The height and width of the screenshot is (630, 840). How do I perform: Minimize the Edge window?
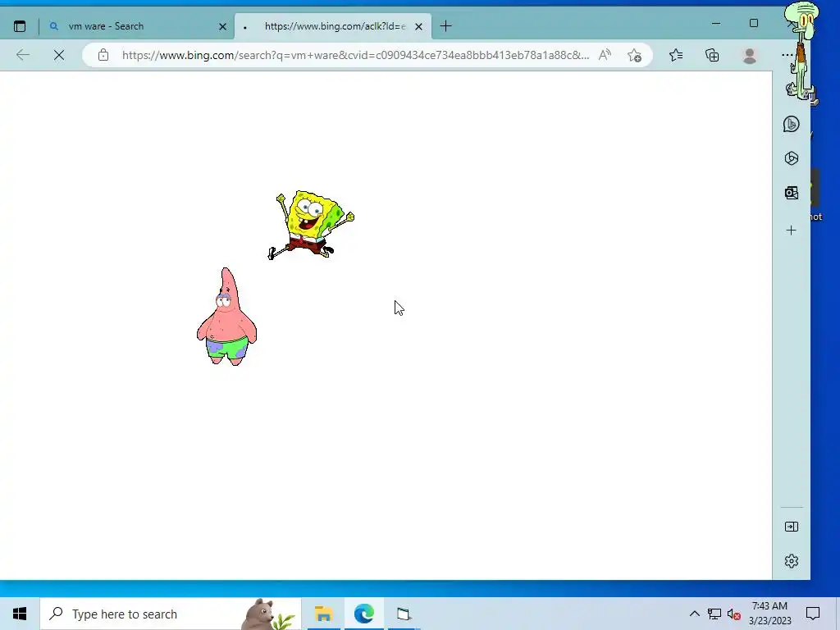[x=716, y=23]
